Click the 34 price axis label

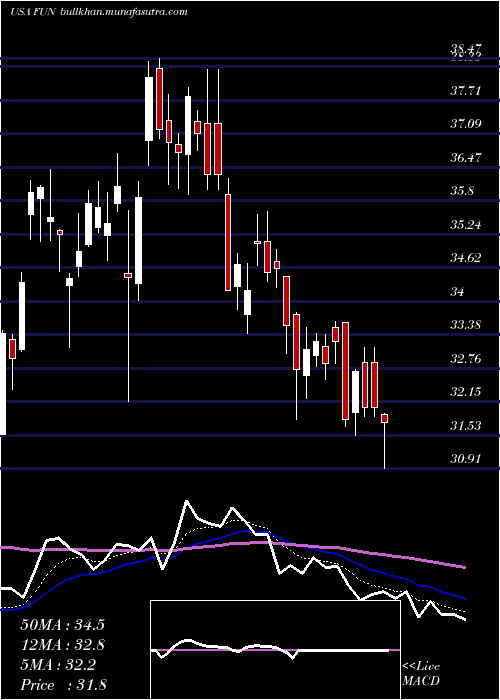(x=457, y=292)
